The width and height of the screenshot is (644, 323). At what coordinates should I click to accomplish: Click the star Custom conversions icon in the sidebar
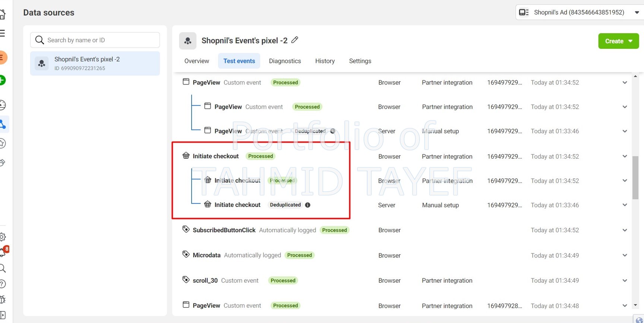point(2,143)
